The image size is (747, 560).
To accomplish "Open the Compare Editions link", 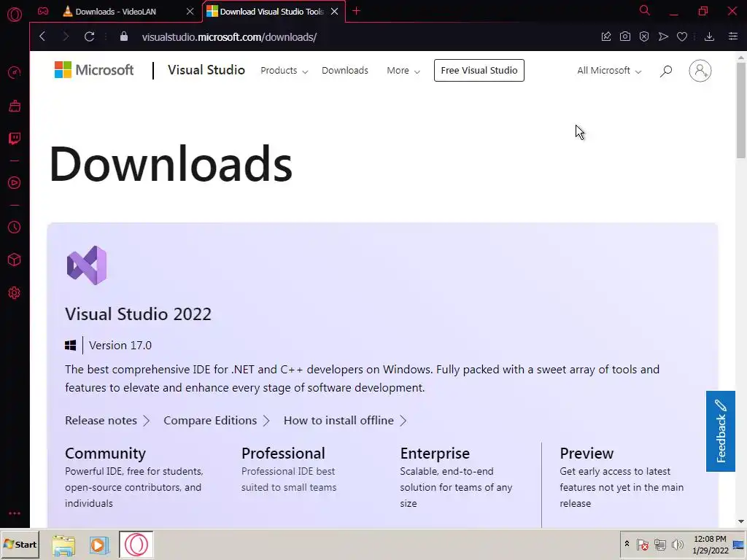I will [x=216, y=421].
